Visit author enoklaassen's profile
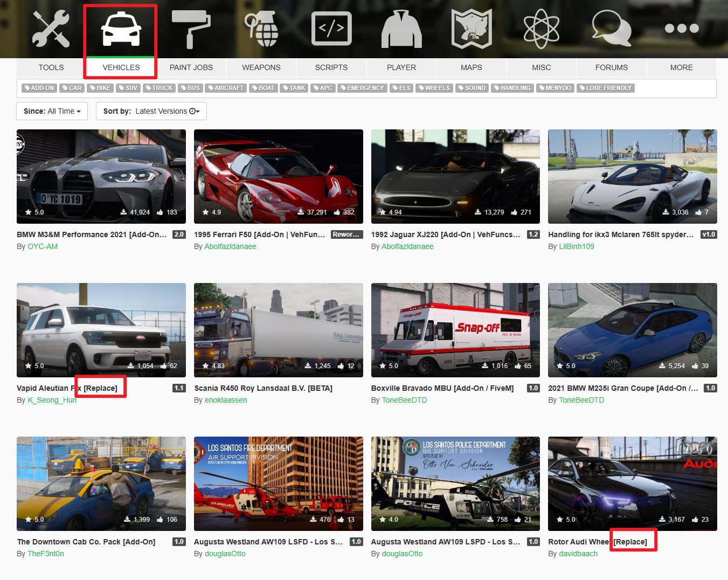The height and width of the screenshot is (580, 728). point(226,400)
